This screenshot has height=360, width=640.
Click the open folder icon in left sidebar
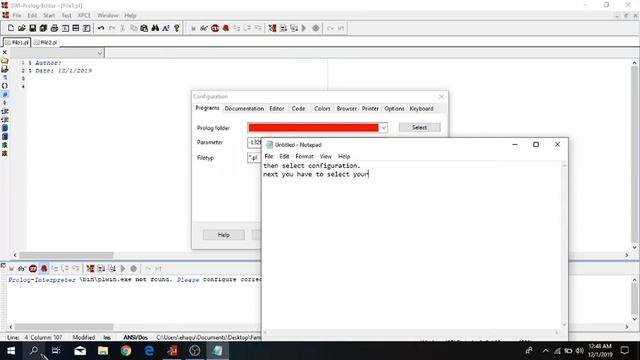pos(4,60)
